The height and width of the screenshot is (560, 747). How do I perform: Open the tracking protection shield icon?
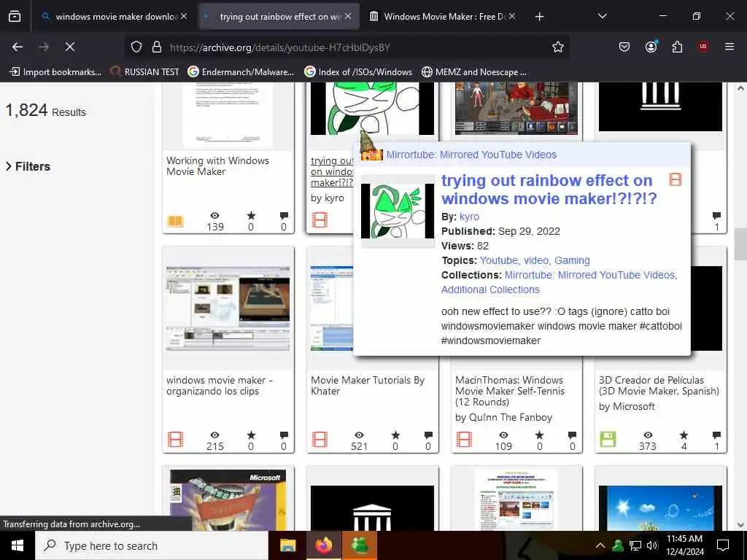click(136, 47)
